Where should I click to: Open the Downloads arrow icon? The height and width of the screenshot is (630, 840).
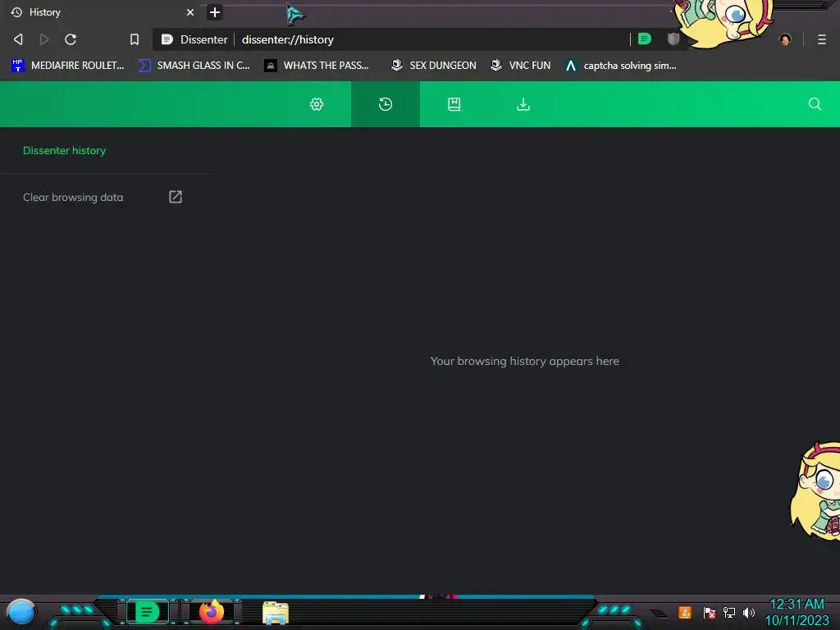click(x=523, y=104)
